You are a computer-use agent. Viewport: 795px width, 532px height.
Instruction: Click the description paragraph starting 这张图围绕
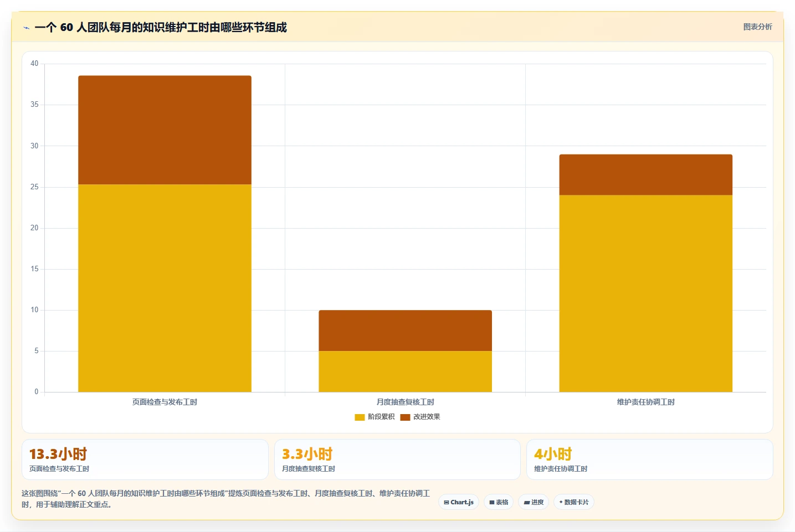point(225,499)
